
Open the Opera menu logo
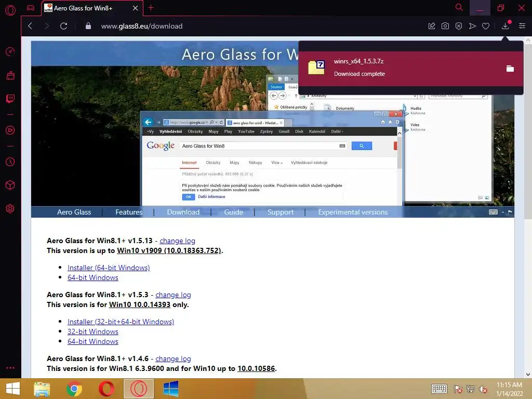point(10,10)
